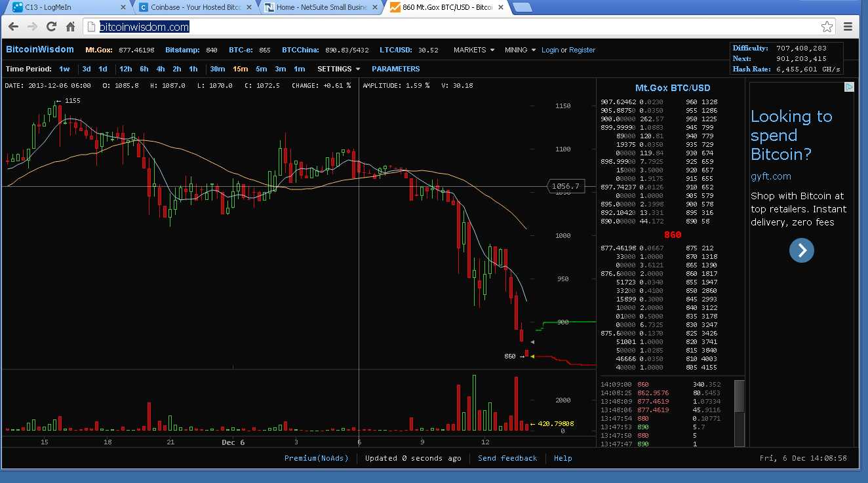Screen dimensions: 868x483
Task: Set time period to 1d
Action: pyautogui.click(x=103, y=69)
